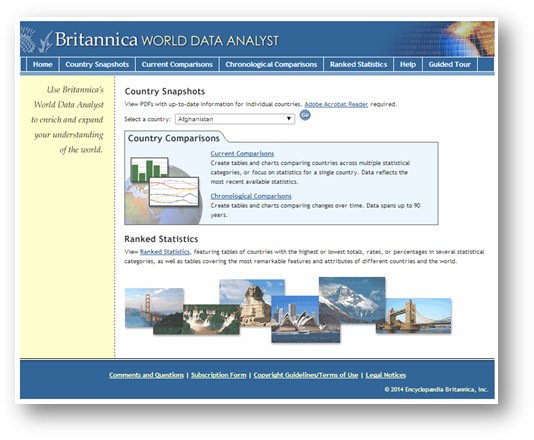Click the Country Comparisons heading

click(x=173, y=138)
